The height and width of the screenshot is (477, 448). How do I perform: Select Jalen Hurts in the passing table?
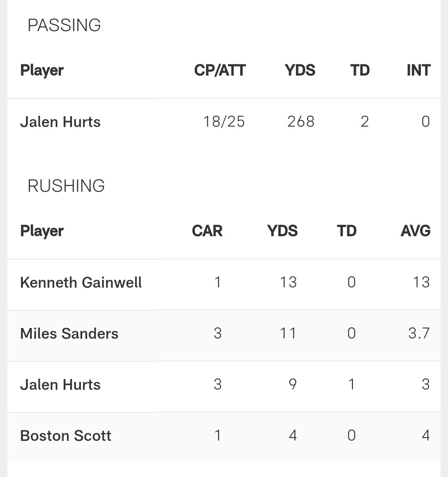click(x=60, y=122)
